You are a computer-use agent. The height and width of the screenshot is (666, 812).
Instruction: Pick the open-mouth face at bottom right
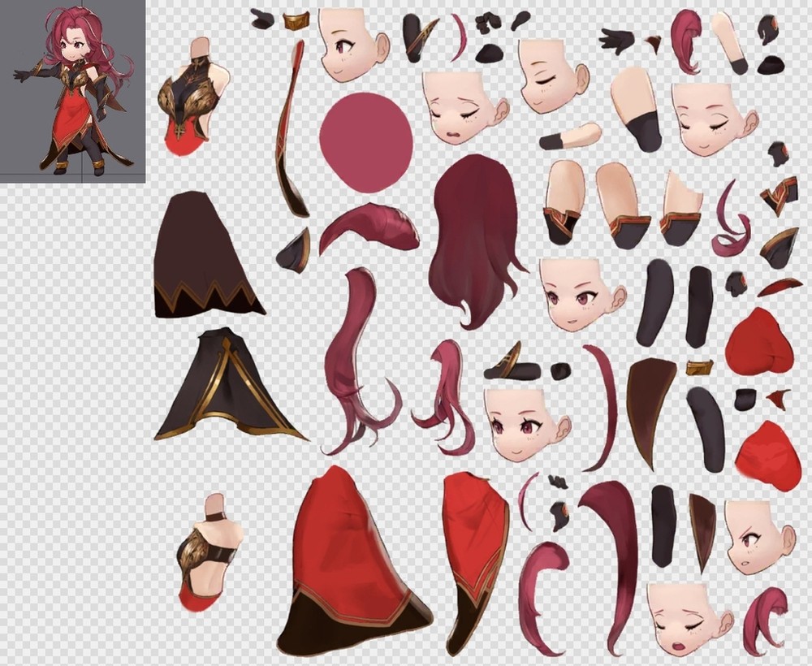point(689,619)
